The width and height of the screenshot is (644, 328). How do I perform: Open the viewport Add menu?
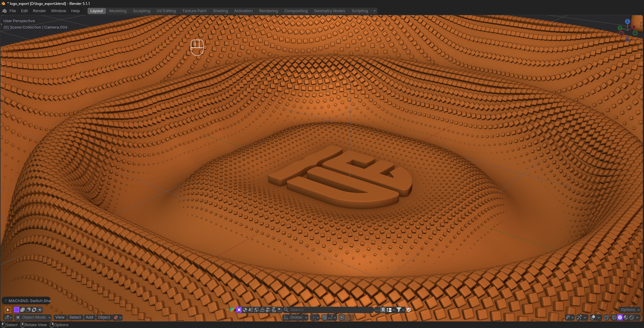[x=89, y=317]
